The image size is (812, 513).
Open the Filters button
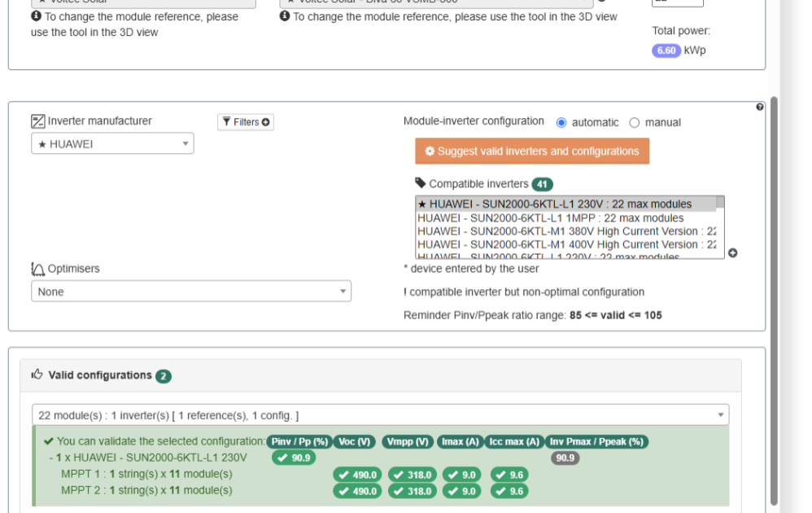pos(246,122)
